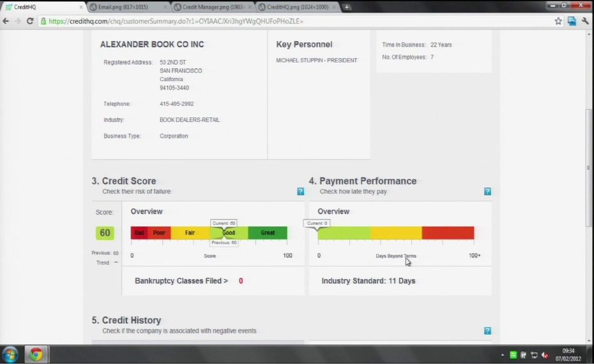Close the Credit Manager.png tab
Screen dimensions: 594x364
pos(250,7)
